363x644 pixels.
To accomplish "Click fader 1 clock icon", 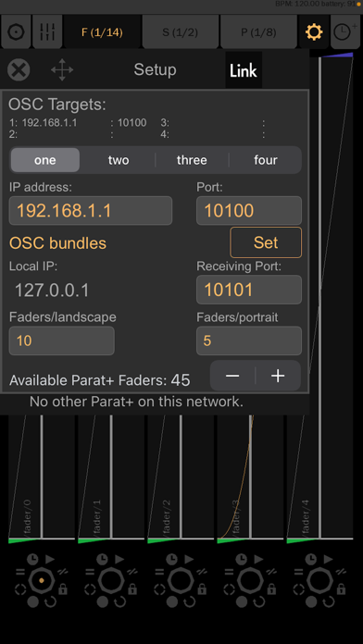I will 102,559.
